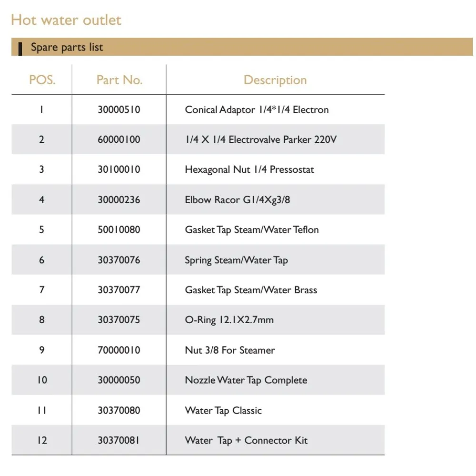476x476 pixels.
Task: Click part number 30370077
Action: [119, 290]
